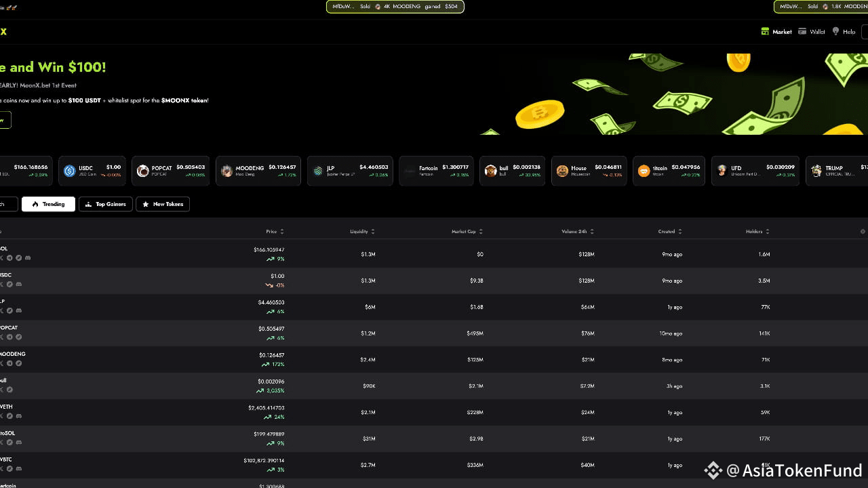The image size is (868, 488).
Task: Click POPCAT's 24h volume $76M
Action: pos(587,333)
